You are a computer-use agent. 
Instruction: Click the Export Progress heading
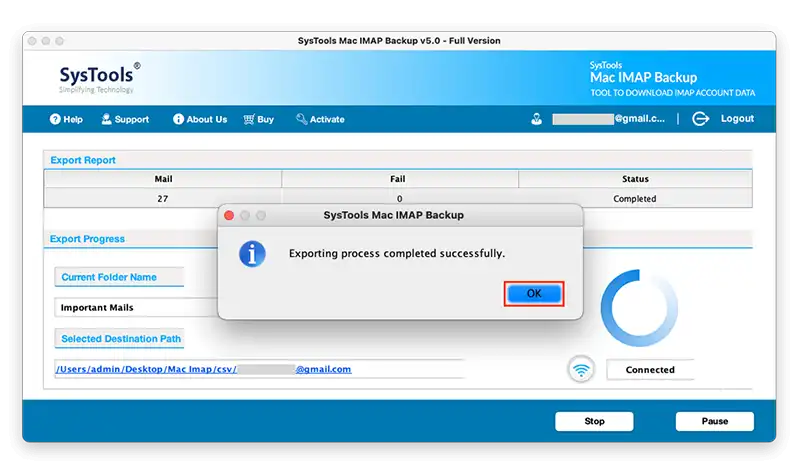tap(87, 239)
